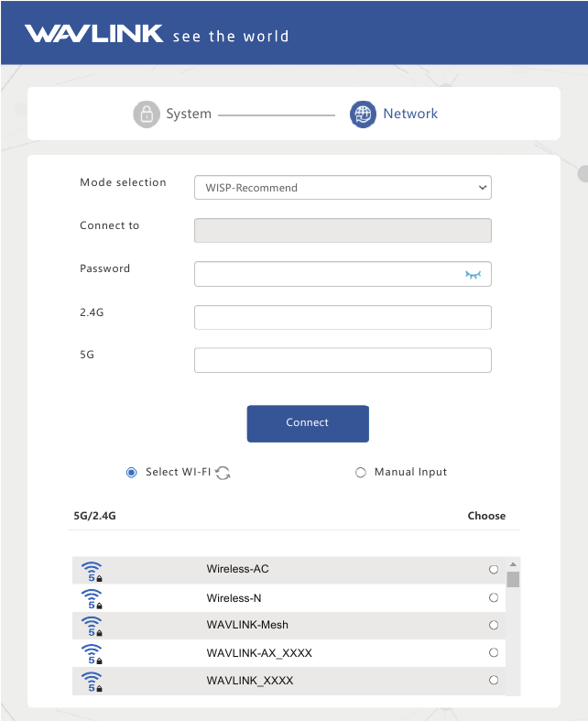Show password using the eye icon

(473, 274)
